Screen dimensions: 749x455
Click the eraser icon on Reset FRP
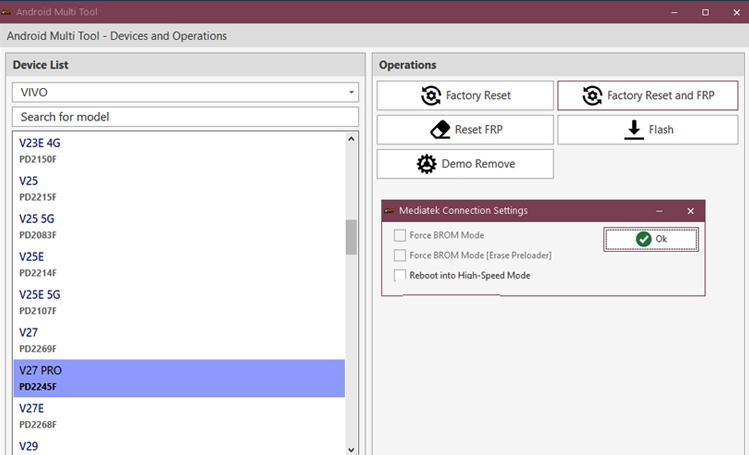[x=440, y=130]
